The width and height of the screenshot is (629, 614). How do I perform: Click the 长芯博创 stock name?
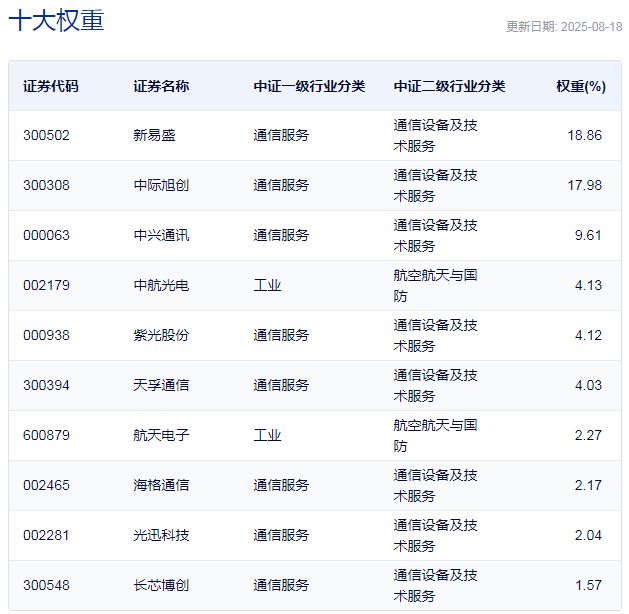pyautogui.click(x=161, y=585)
